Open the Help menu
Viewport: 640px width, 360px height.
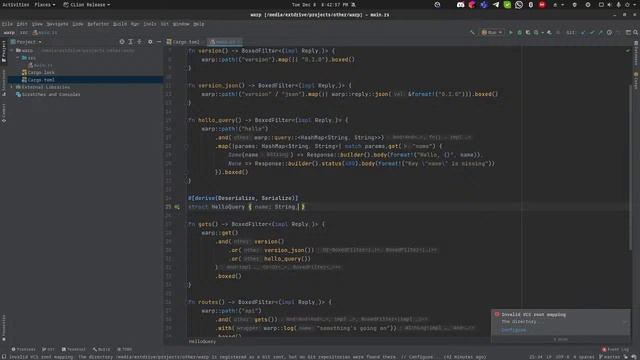click(199, 24)
